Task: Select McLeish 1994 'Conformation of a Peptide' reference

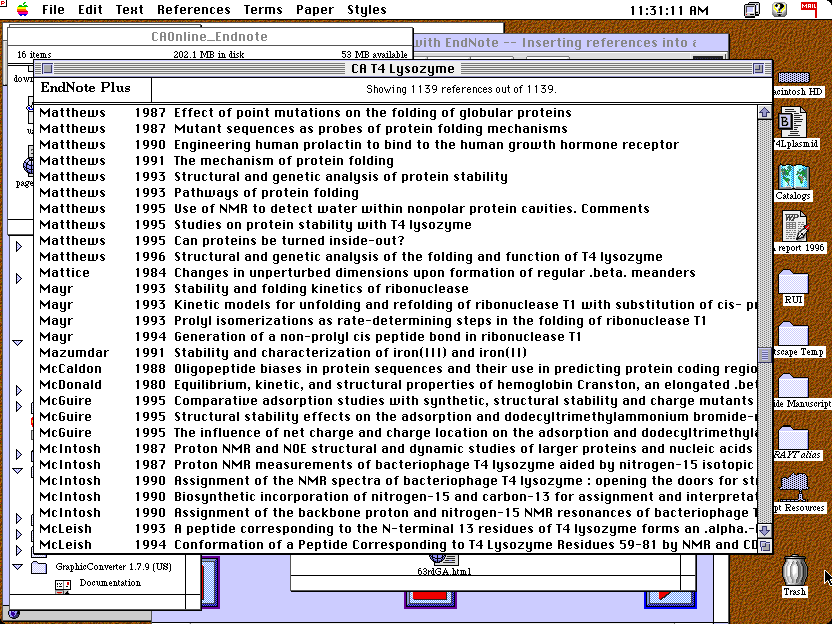Action: click(395, 544)
